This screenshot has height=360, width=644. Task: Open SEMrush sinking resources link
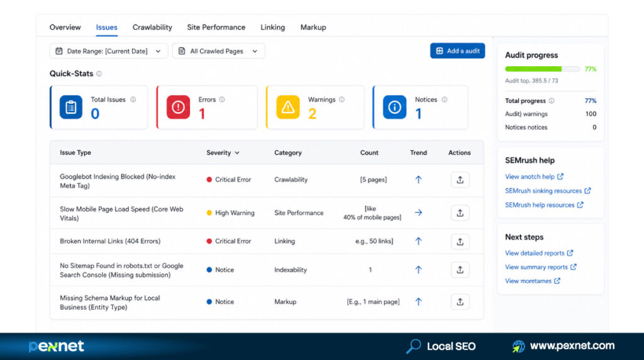click(548, 191)
